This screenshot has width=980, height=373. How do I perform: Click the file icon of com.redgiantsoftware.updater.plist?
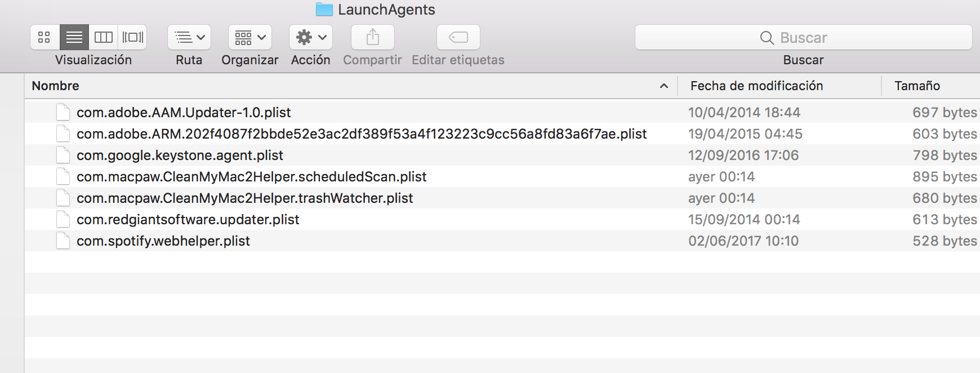click(63, 219)
